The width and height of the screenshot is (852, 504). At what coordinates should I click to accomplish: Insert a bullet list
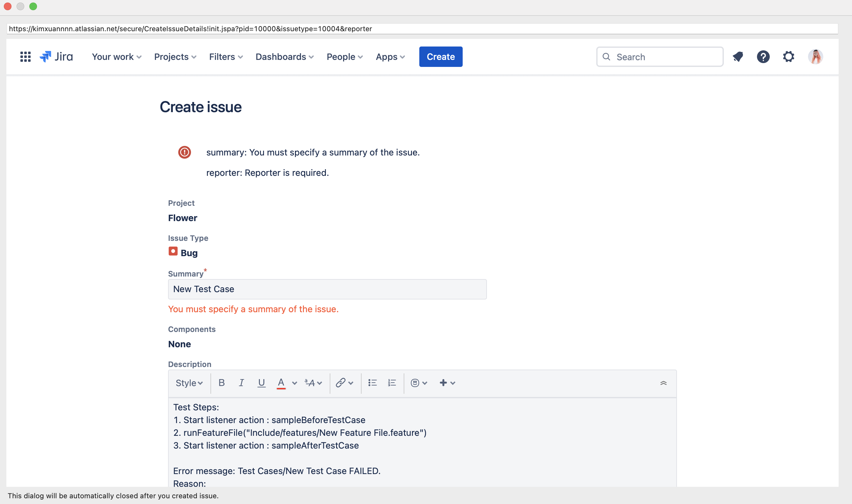[372, 383]
